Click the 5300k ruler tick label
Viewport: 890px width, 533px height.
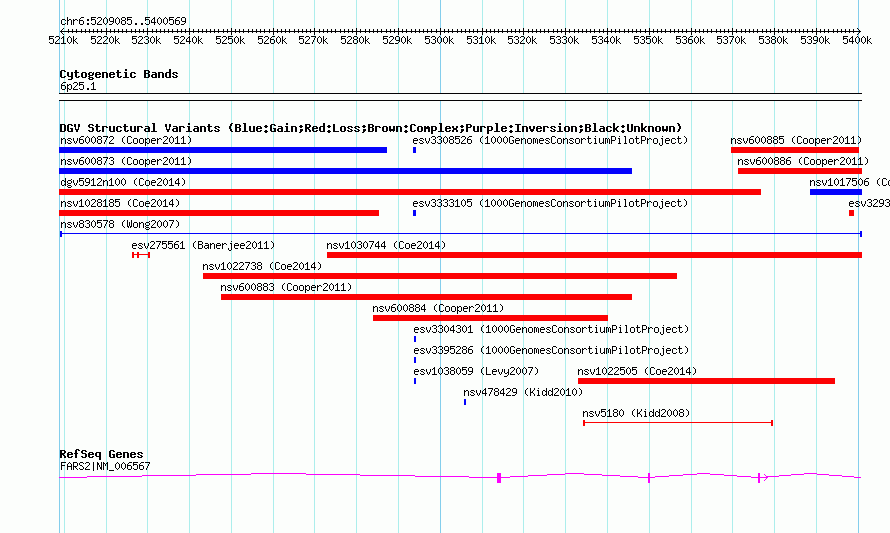439,40
